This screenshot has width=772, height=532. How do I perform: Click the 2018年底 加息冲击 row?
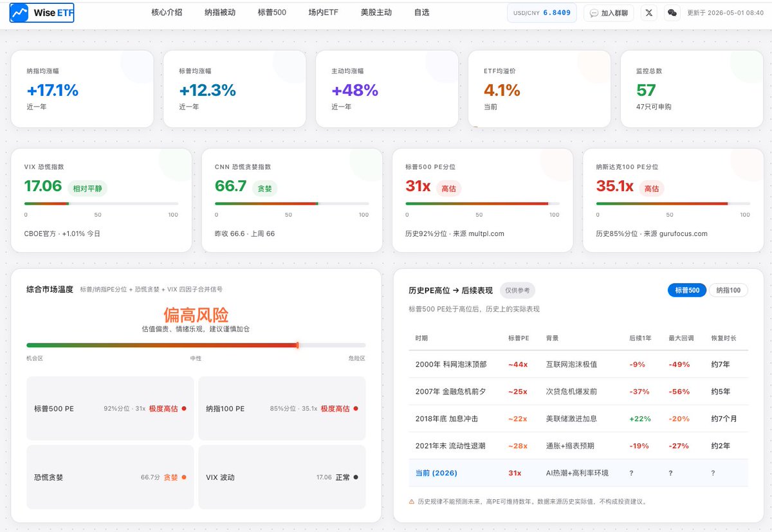click(578, 418)
